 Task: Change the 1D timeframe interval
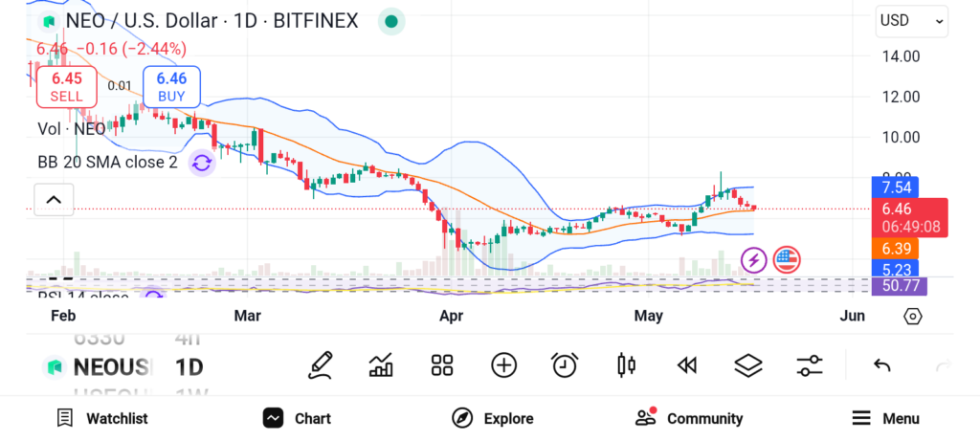[189, 366]
